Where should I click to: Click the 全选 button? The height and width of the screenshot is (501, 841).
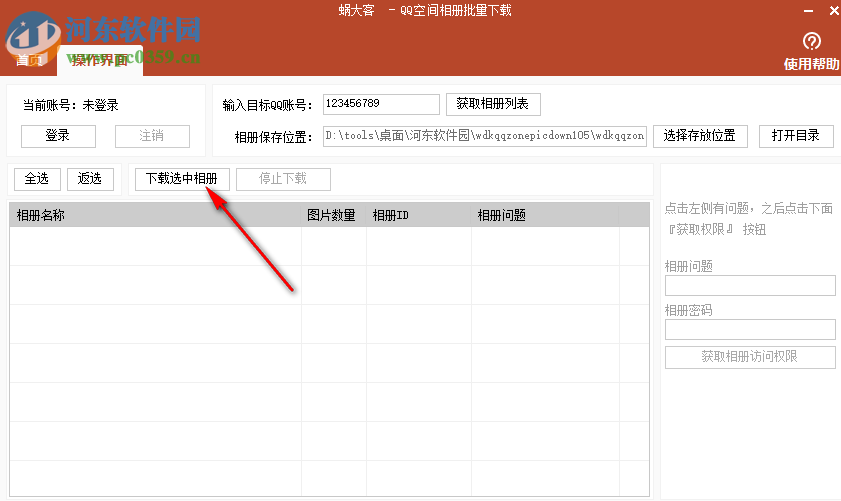[x=37, y=179]
